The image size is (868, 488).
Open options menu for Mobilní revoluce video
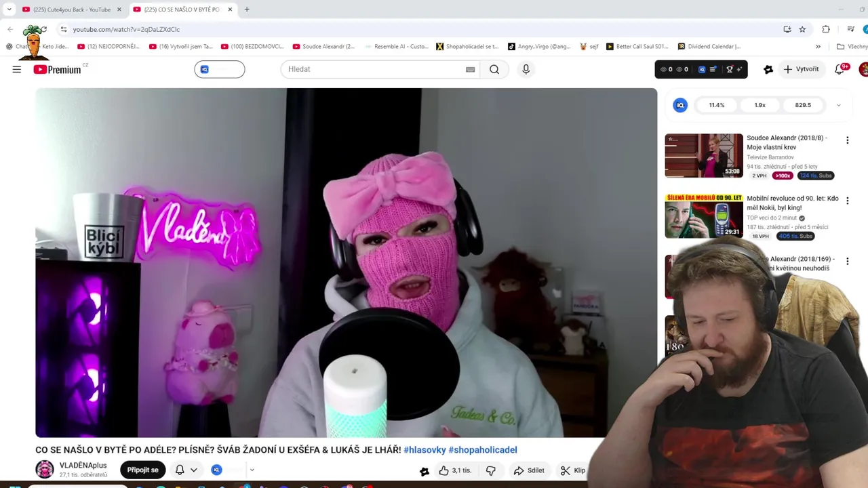(x=847, y=201)
